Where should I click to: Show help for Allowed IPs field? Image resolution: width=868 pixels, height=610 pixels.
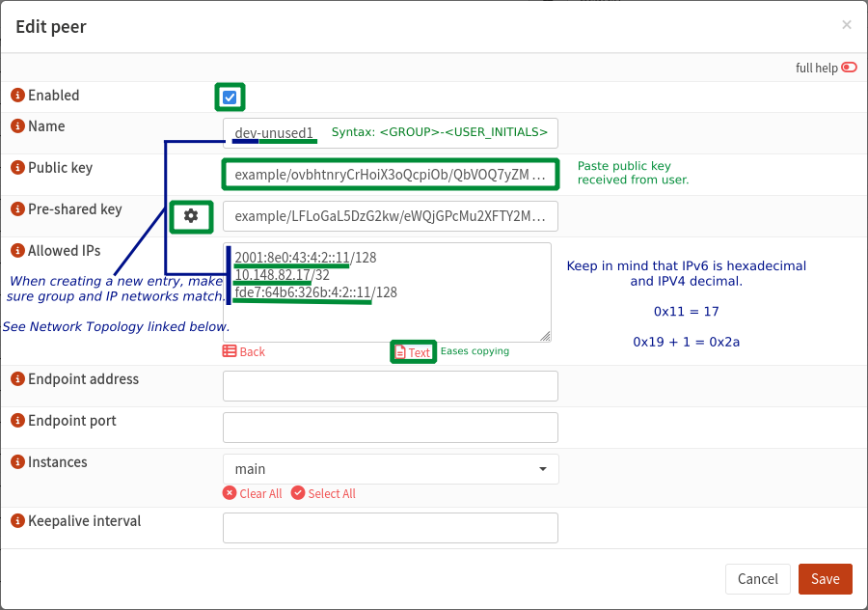click(17, 251)
